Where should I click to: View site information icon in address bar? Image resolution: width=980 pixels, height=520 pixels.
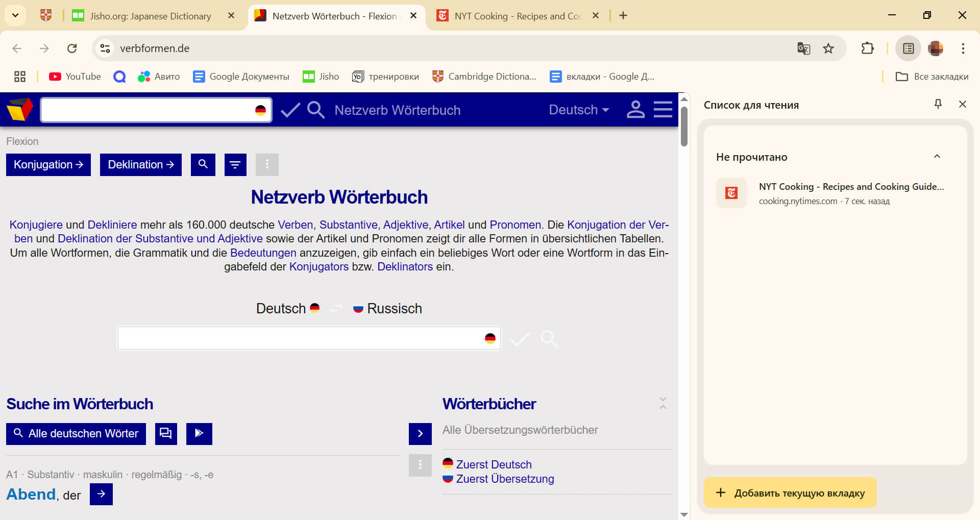click(105, 48)
